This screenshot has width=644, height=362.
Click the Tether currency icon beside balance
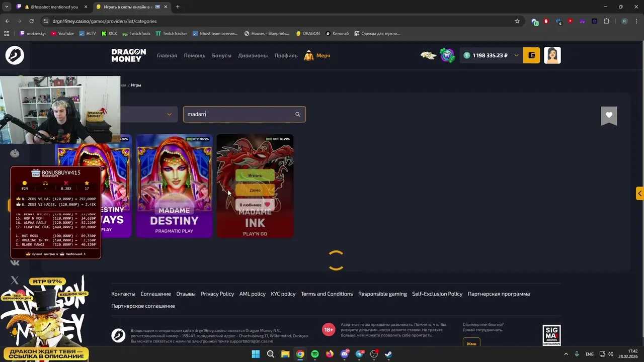point(467,55)
